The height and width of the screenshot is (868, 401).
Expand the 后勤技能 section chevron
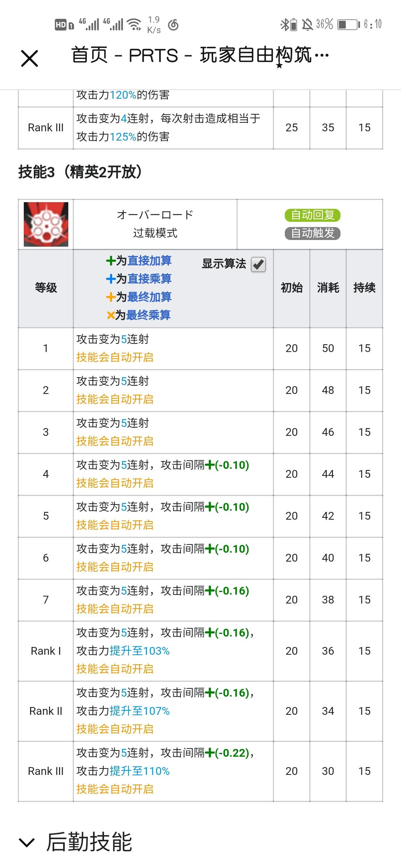coord(27,842)
